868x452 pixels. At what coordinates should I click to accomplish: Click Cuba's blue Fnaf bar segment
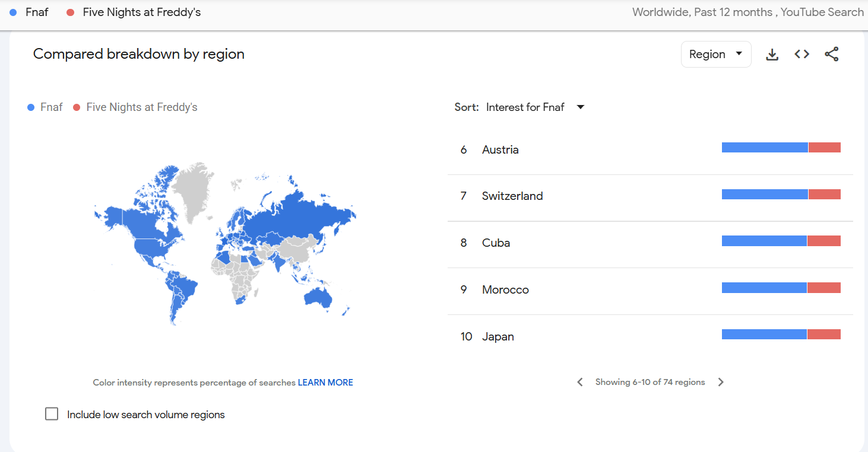[764, 241]
